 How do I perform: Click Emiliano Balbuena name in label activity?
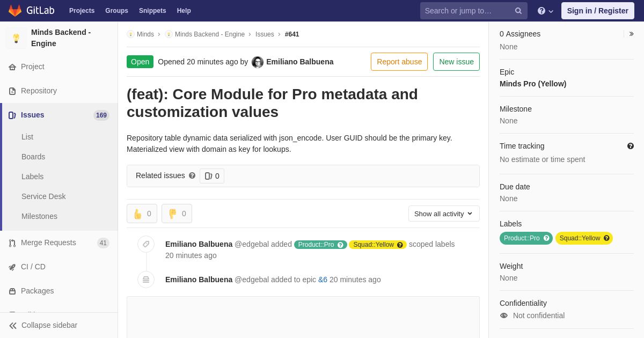pyautogui.click(x=199, y=244)
